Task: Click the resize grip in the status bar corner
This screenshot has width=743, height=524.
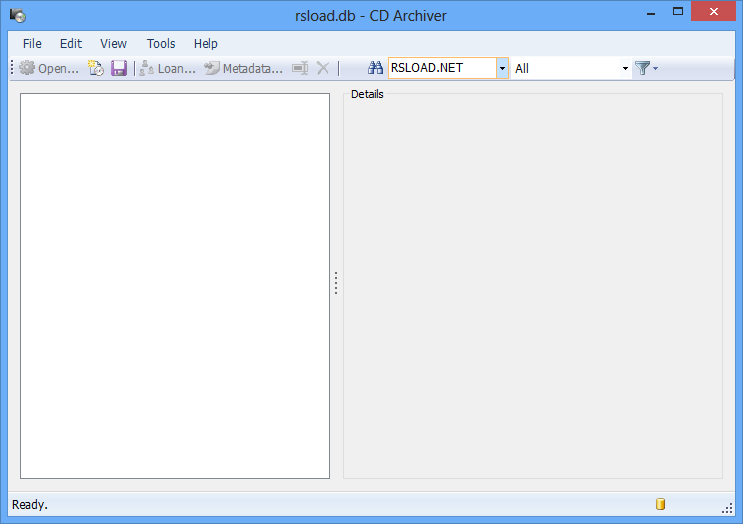Action: [x=727, y=508]
